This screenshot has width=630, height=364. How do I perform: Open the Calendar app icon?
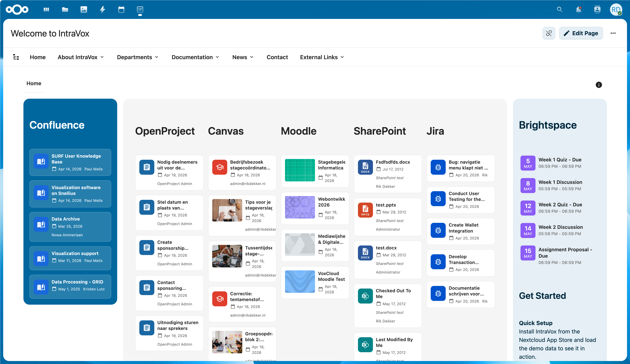pos(121,10)
